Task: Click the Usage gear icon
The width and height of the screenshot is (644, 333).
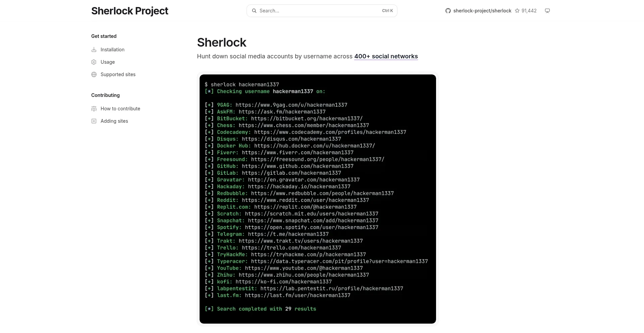Action: click(x=94, y=62)
